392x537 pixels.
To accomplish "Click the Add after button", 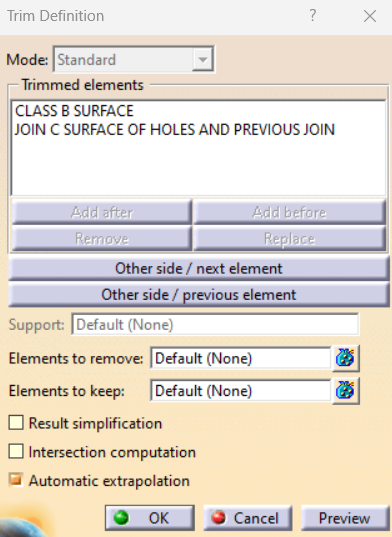I will coord(102,212).
